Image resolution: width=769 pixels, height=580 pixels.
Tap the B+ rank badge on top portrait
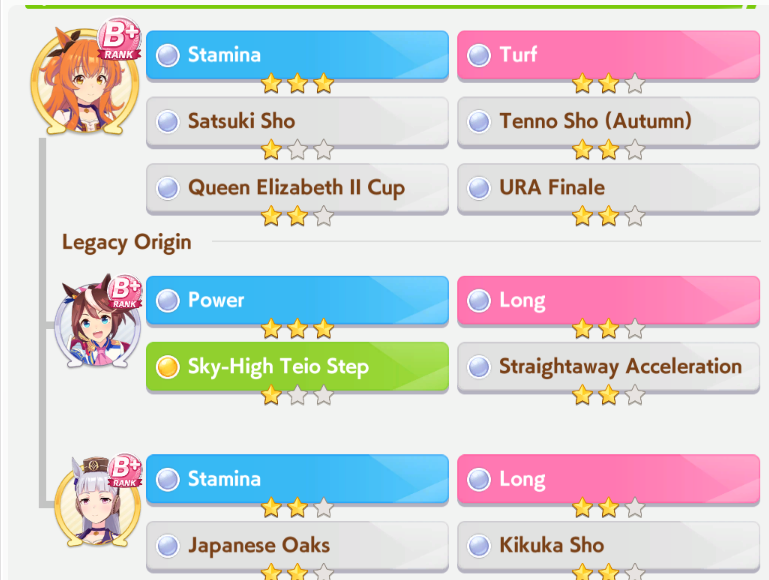coord(119,41)
